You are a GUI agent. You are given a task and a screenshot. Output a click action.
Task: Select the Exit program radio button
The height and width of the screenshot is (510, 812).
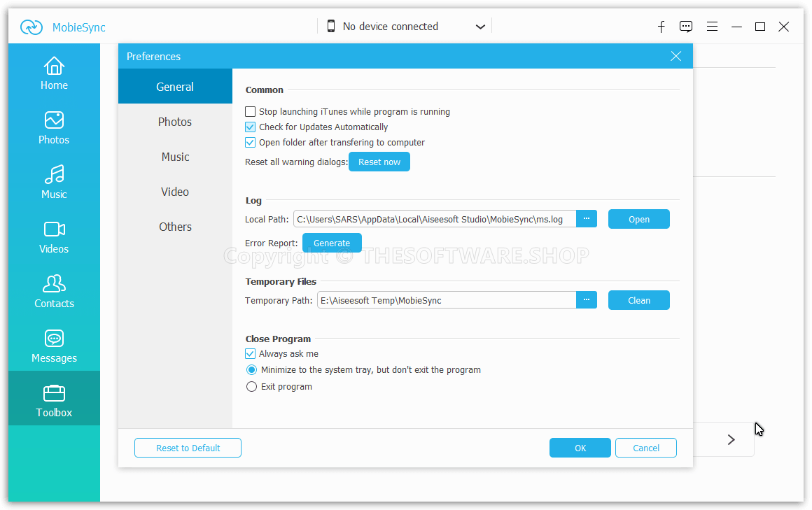(x=251, y=387)
